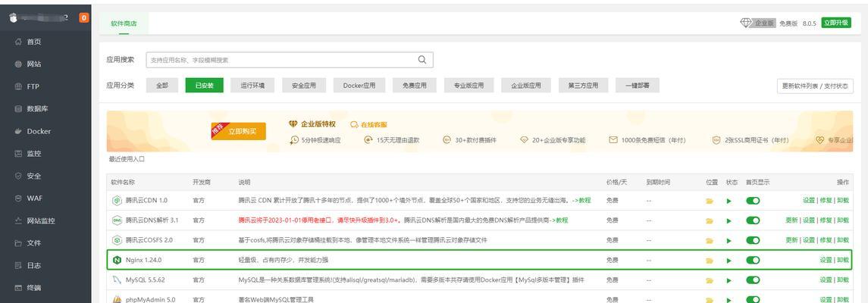Open 日志 in the left sidebar
The height and width of the screenshot is (303, 868).
pos(34,265)
